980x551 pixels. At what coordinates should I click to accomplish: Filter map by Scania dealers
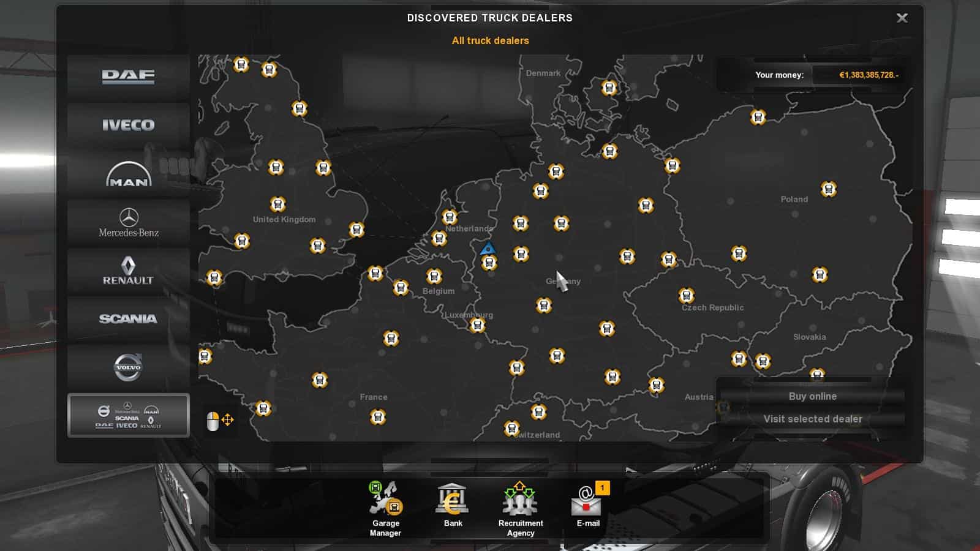click(x=128, y=318)
